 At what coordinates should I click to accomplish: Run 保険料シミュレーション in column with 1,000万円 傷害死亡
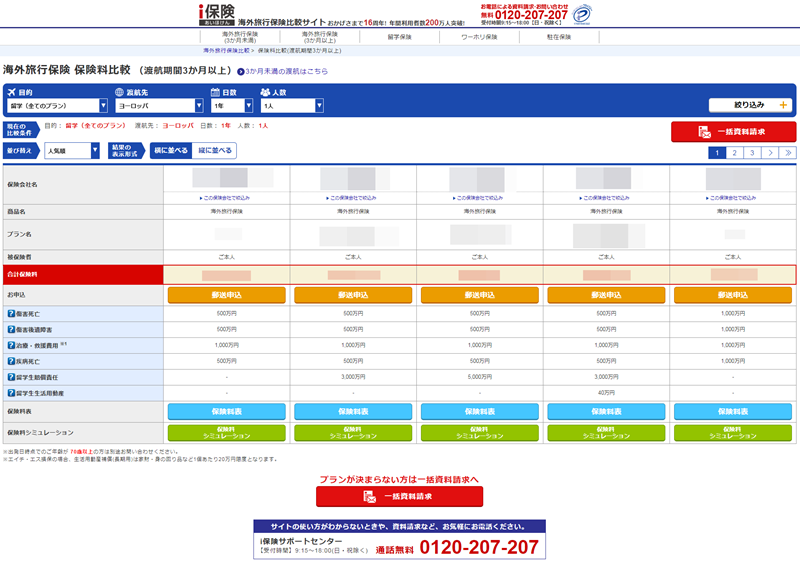[733, 433]
